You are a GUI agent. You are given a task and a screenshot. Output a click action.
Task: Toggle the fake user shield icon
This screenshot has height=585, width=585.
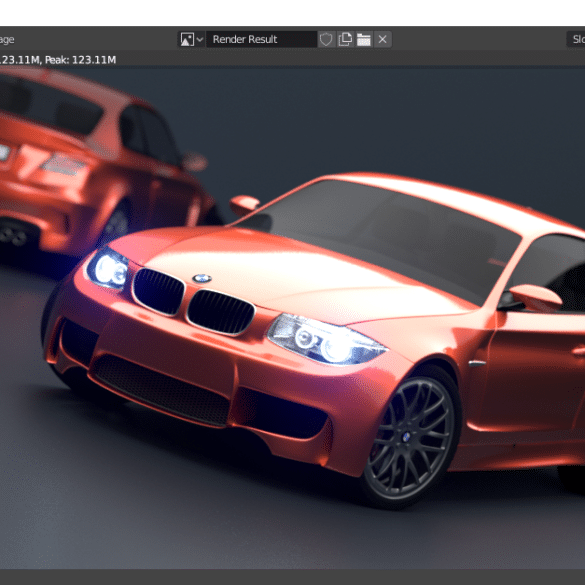coord(326,39)
